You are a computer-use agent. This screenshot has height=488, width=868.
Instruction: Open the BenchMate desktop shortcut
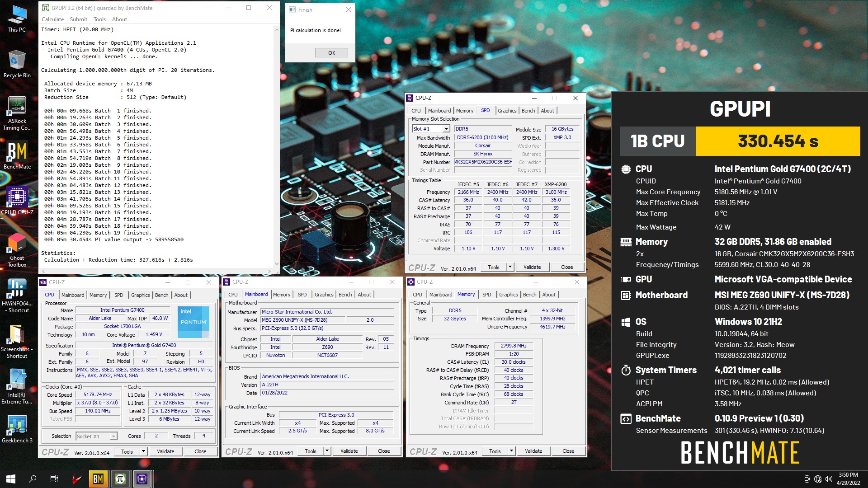click(x=17, y=156)
